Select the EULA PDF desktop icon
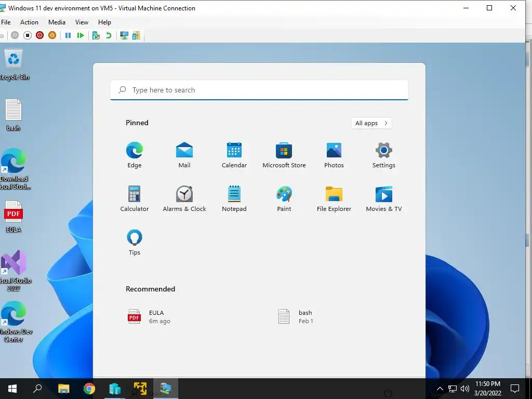532x399 pixels. tap(13, 217)
